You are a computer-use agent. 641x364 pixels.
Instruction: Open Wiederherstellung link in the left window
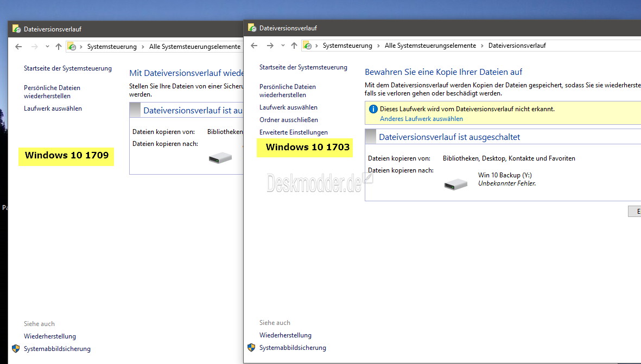tap(50, 336)
